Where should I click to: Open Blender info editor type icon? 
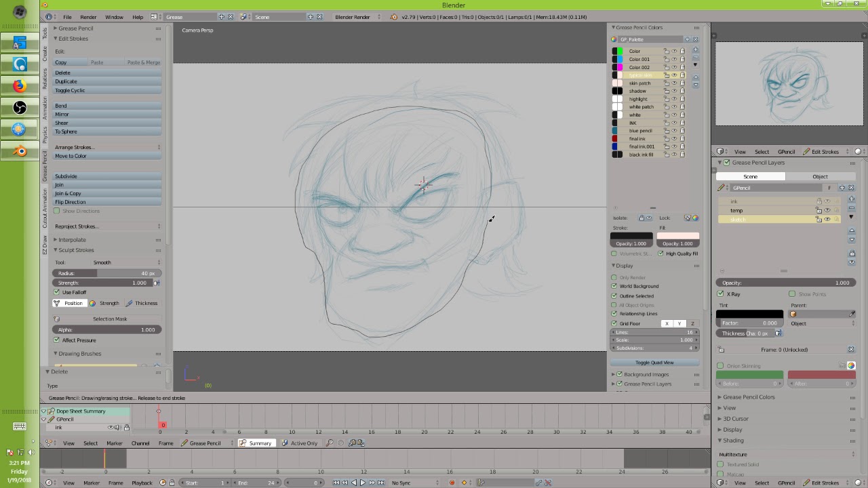pos(49,17)
